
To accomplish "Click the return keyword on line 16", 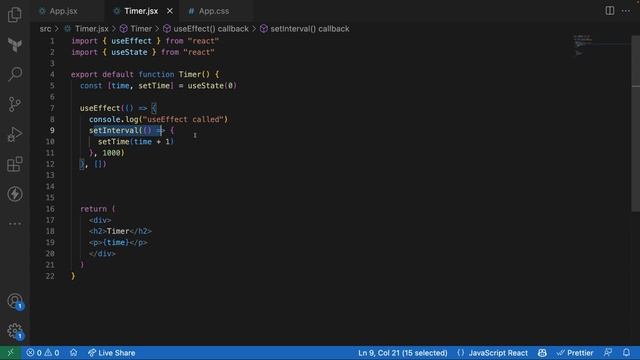I will pyautogui.click(x=93, y=209).
